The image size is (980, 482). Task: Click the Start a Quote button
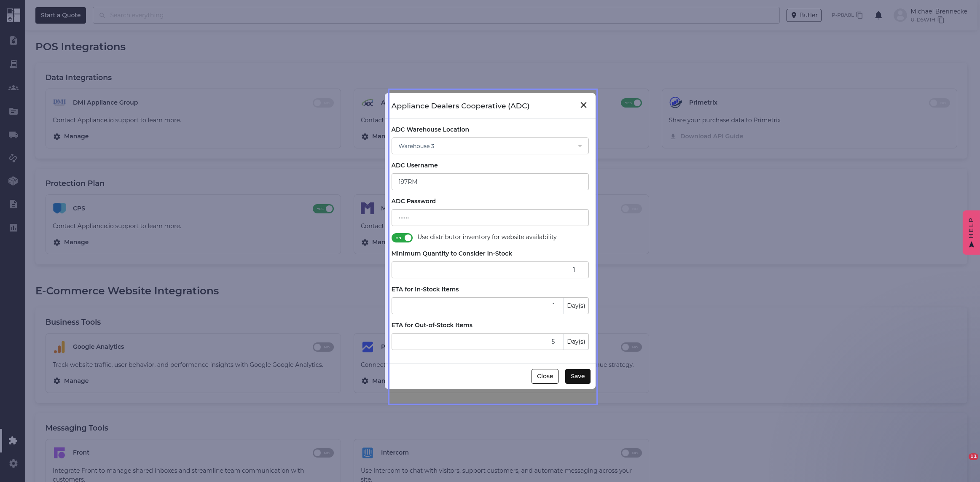click(61, 15)
